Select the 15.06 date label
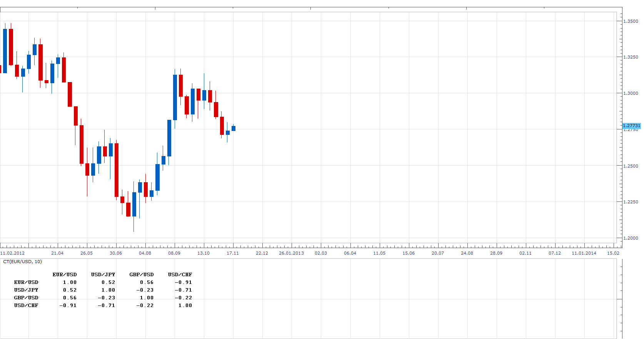 409,253
